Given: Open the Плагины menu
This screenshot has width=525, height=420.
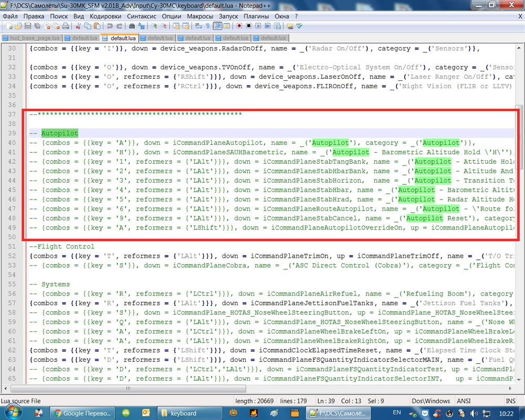Looking at the screenshot, I should (x=256, y=16).
